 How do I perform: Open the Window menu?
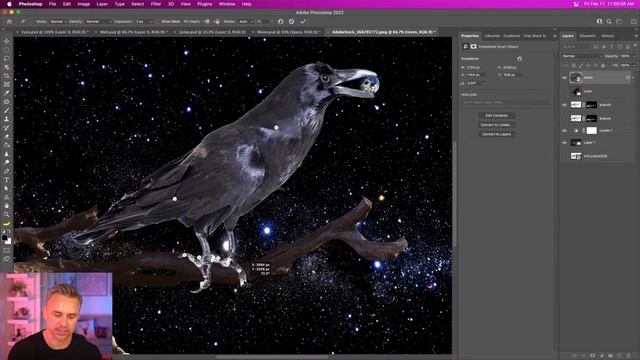[x=227, y=4]
